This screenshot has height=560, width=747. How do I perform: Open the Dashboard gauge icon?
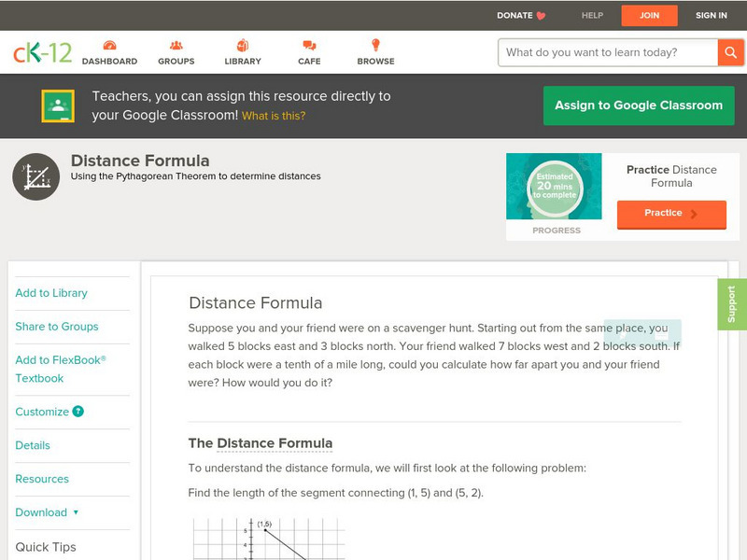tap(109, 45)
